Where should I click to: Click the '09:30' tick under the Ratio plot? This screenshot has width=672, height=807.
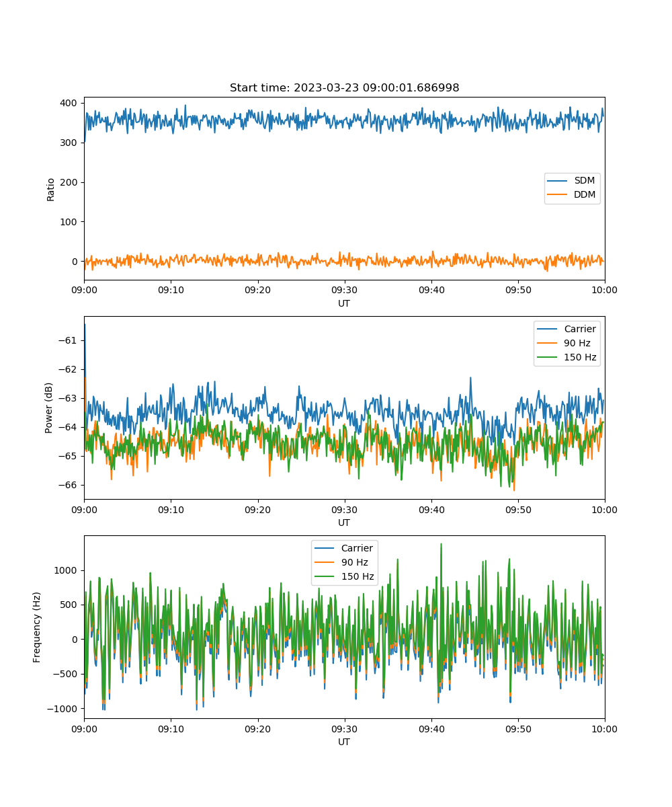pyautogui.click(x=344, y=291)
